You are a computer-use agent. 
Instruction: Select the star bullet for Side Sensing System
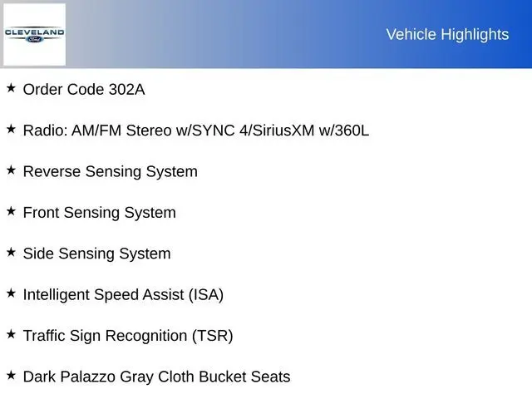pos(11,252)
